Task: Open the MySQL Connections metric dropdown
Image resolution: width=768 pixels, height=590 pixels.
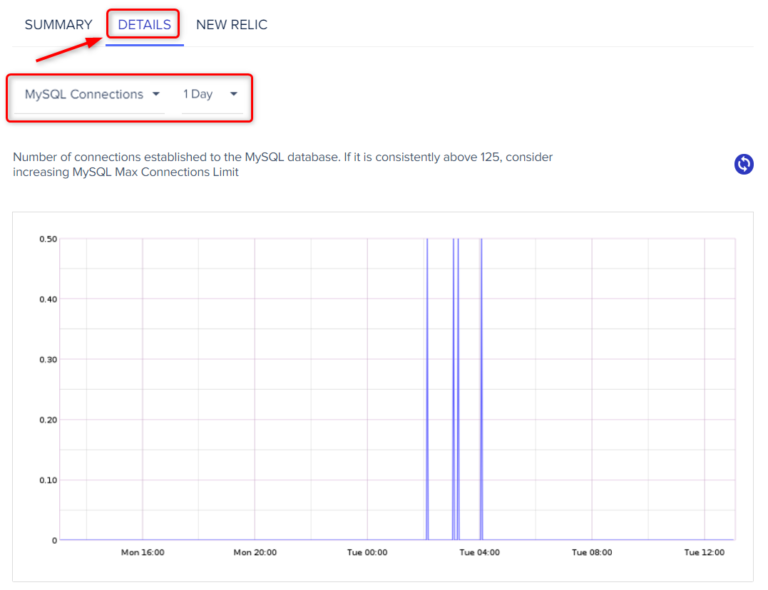Action: pyautogui.click(x=83, y=94)
